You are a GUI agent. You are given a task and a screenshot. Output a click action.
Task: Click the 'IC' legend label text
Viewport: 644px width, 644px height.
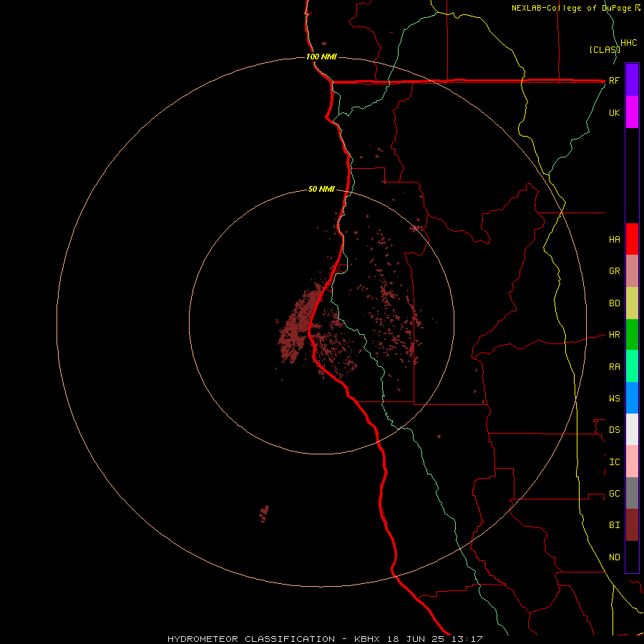click(614, 462)
